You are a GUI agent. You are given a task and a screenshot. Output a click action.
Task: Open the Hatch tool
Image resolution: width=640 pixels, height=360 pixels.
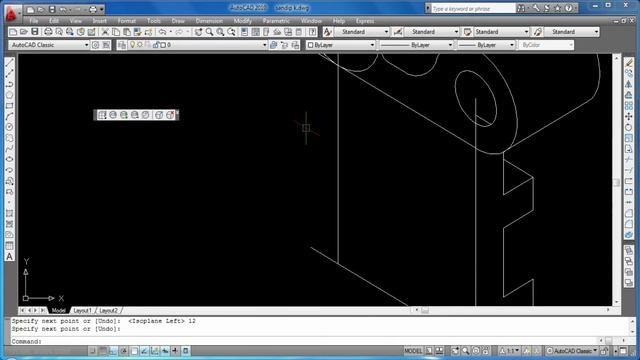[9, 213]
